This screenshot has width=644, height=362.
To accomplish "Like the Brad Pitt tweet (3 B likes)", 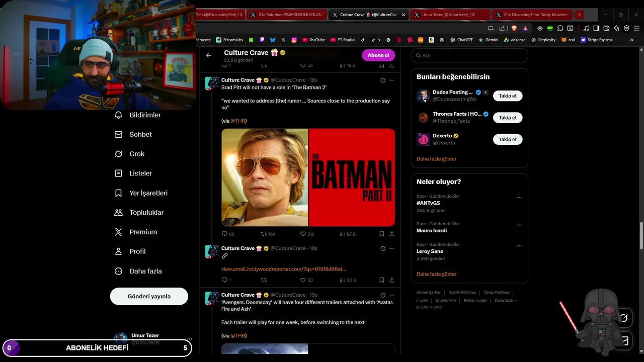I will 303,234.
